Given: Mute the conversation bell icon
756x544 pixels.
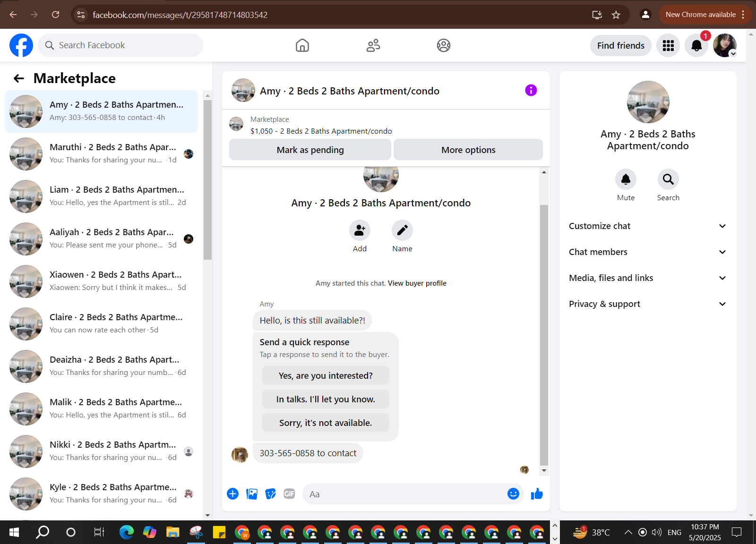Looking at the screenshot, I should [626, 179].
